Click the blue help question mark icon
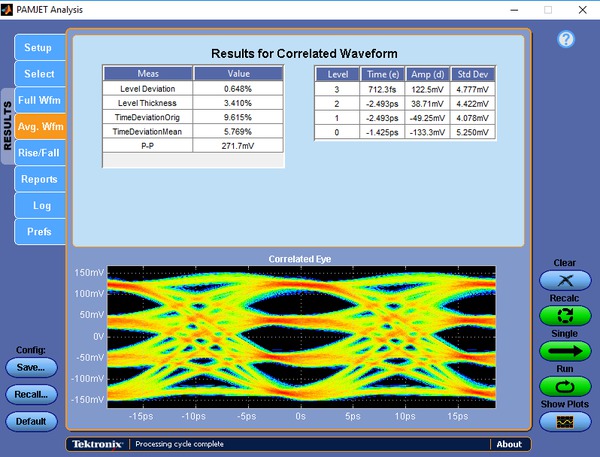This screenshot has height=457, width=600. (565, 39)
